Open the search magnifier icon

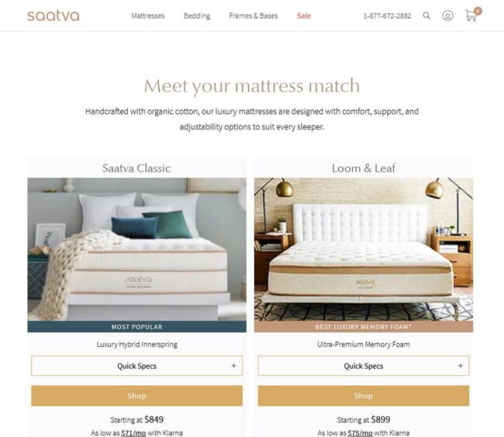[x=426, y=15]
